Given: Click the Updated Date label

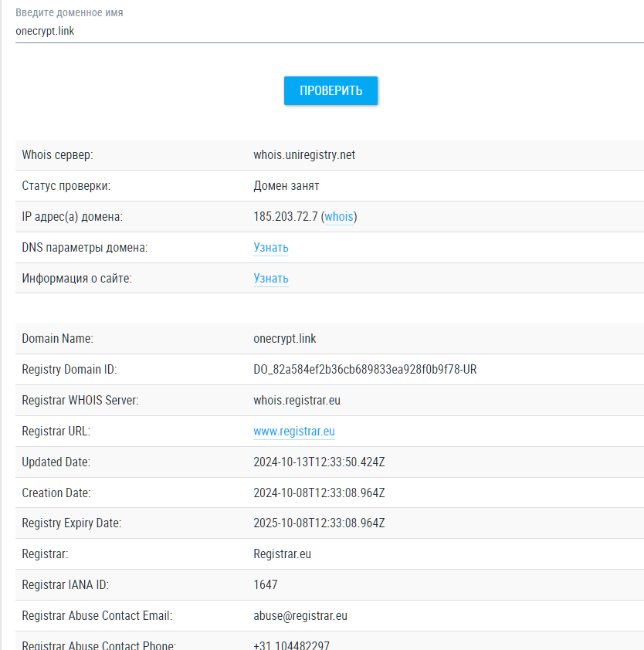Looking at the screenshot, I should pos(56,462).
